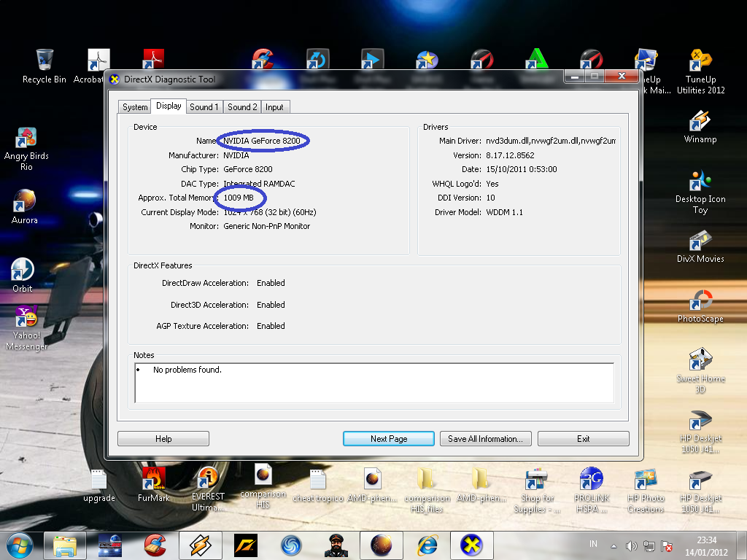Select the comparison HIS_files folder

coord(427,491)
